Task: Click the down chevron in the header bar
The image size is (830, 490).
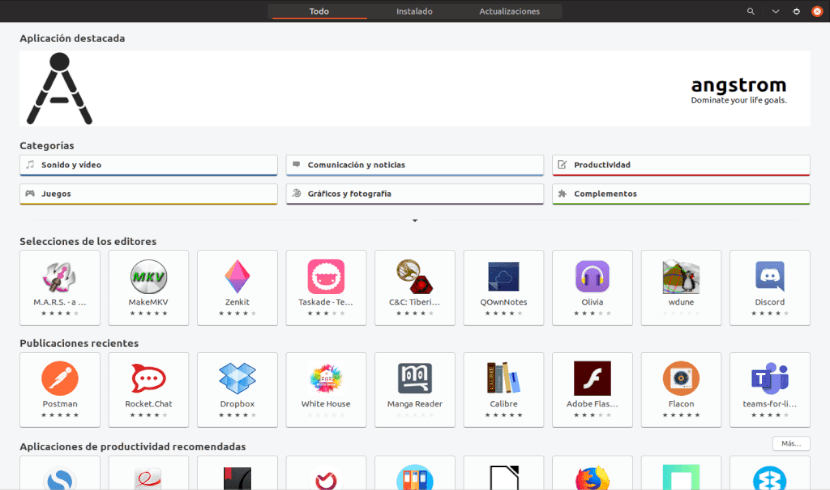Action: tap(775, 11)
